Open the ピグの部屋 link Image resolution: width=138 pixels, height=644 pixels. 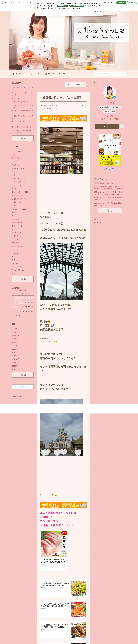point(115,119)
